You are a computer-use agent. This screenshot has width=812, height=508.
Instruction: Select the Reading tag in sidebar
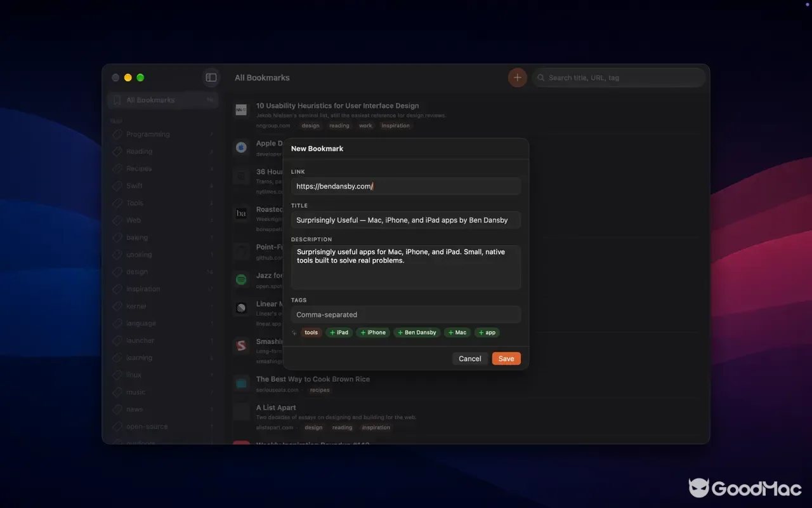click(162, 152)
